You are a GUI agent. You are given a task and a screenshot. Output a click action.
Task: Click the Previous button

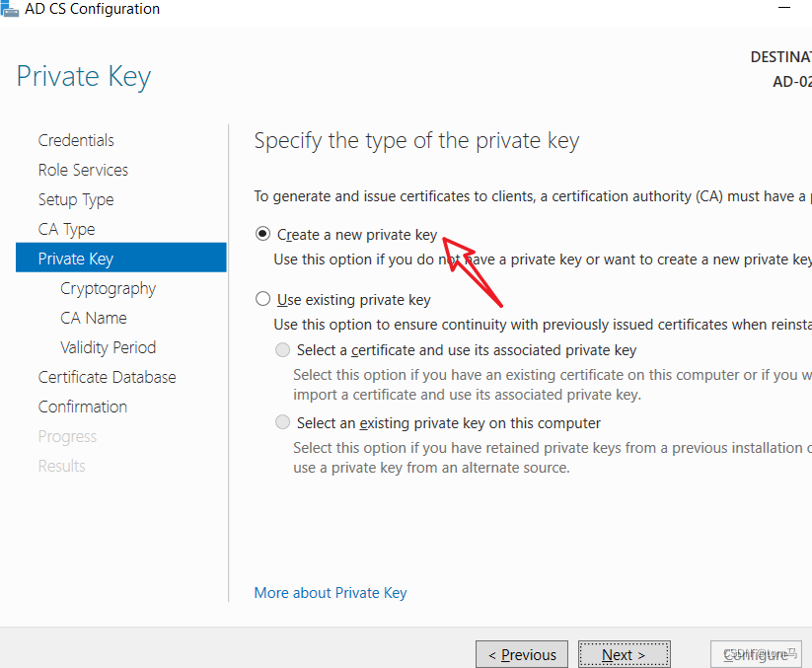coord(522,654)
